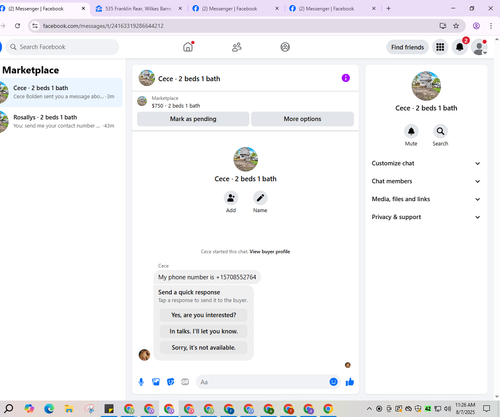Click the browser address bar URL
The height and width of the screenshot is (417, 500).
pyautogui.click(x=103, y=26)
